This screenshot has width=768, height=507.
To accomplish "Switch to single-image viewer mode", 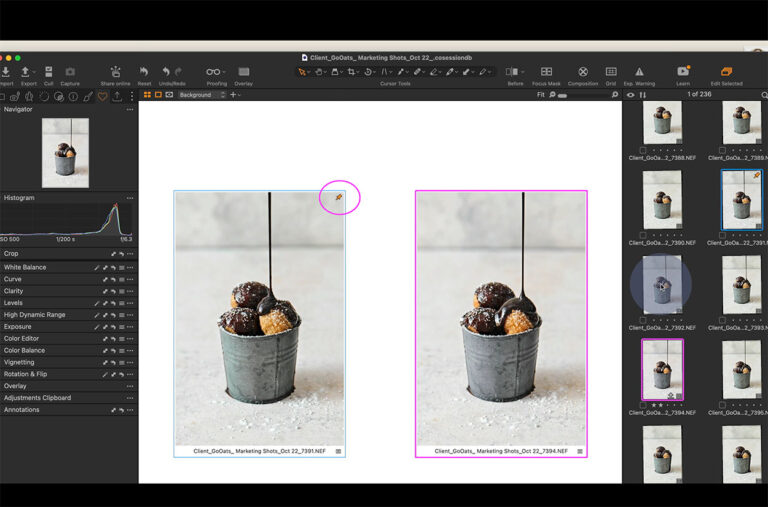I will click(158, 95).
